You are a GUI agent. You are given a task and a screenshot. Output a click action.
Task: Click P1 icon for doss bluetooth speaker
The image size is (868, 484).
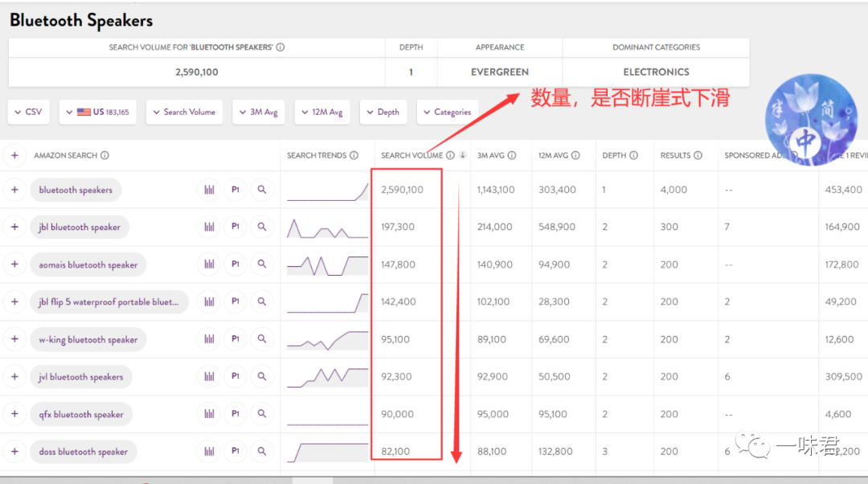[235, 451]
